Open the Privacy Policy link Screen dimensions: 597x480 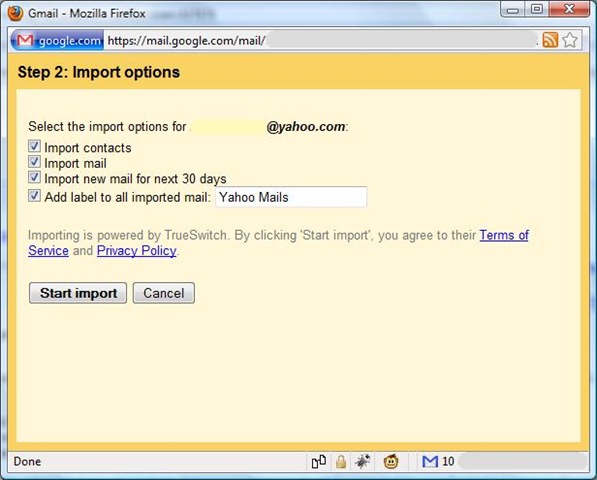tap(136, 250)
